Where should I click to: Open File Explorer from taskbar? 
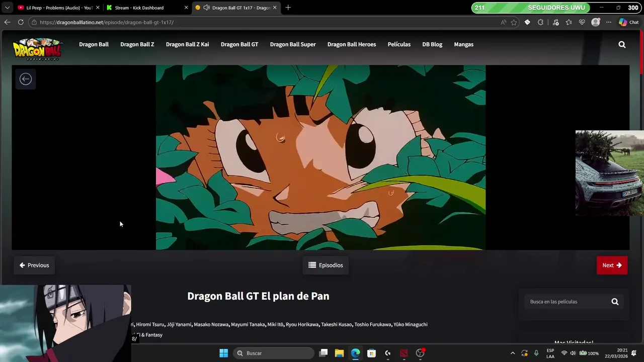point(339,353)
